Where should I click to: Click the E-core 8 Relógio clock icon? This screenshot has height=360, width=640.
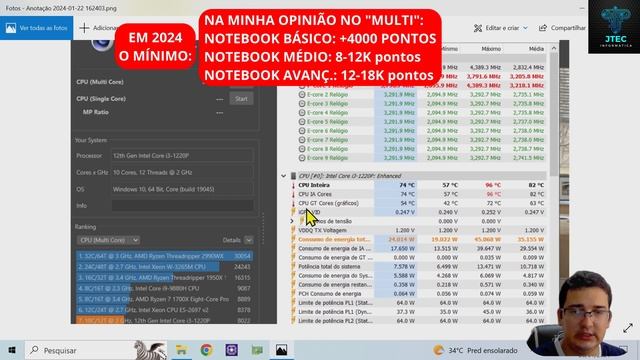click(302, 149)
